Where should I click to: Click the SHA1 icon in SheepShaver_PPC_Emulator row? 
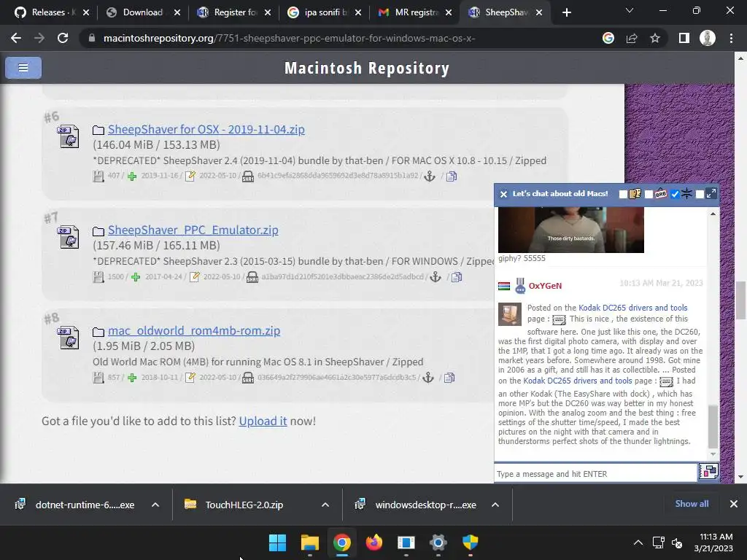click(x=252, y=277)
